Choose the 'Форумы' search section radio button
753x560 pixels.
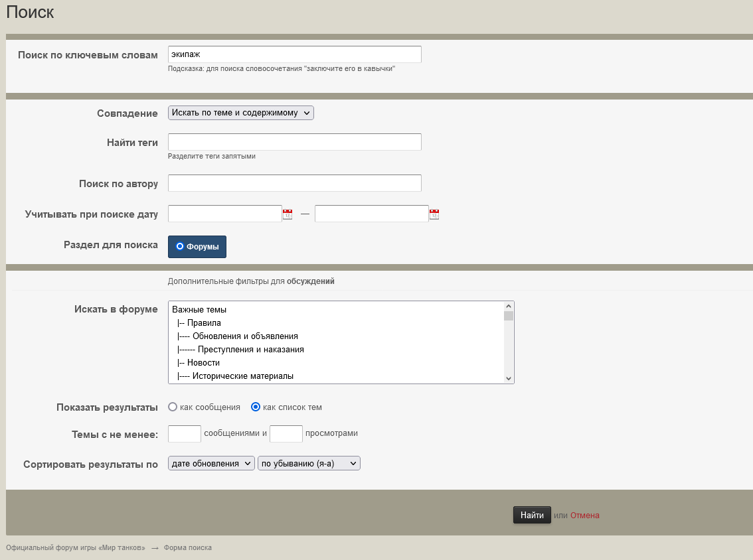coord(180,247)
